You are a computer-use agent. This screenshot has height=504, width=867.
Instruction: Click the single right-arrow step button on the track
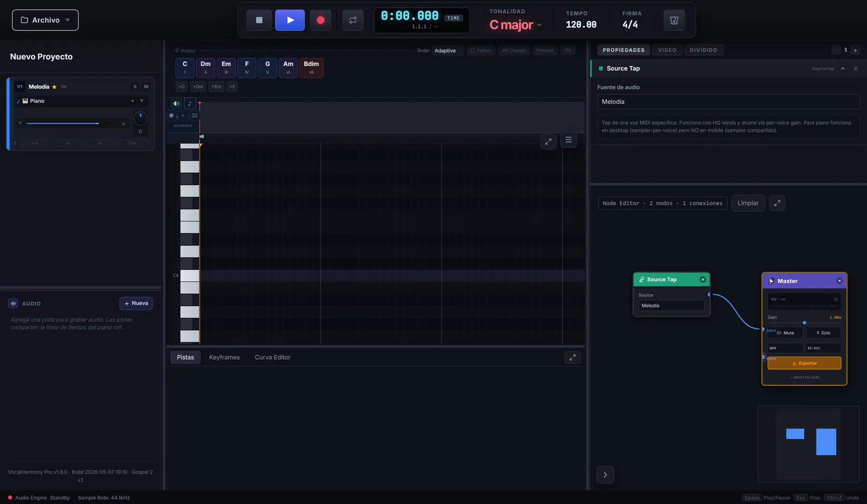point(100,143)
